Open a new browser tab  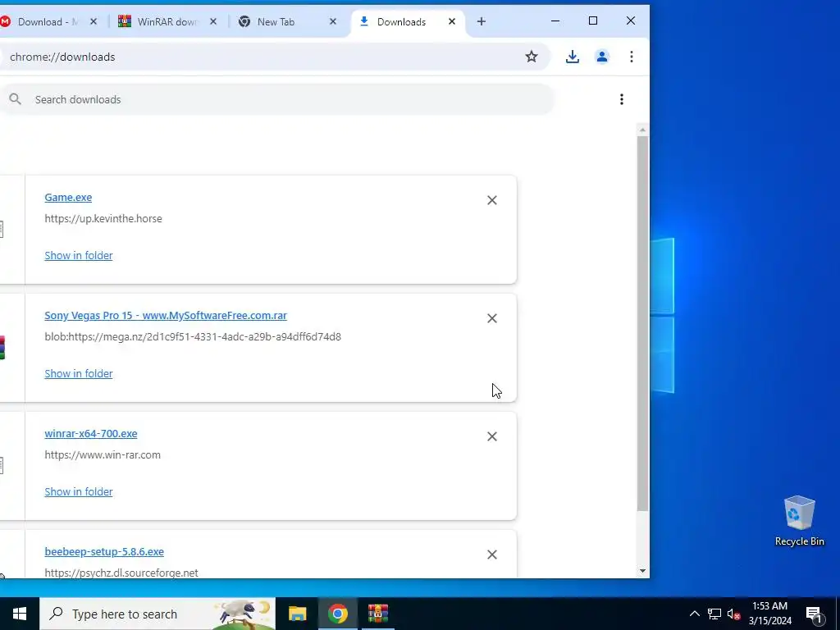pos(481,21)
